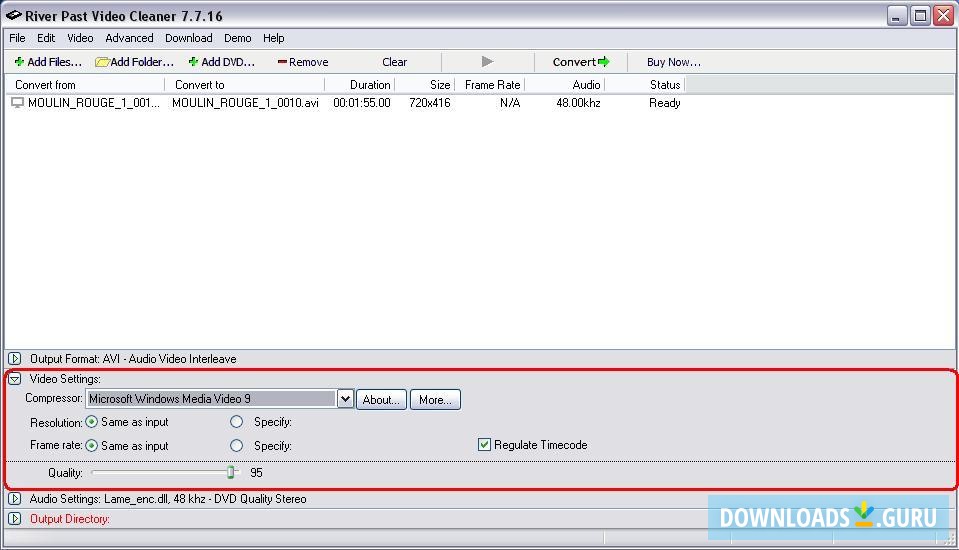The height and width of the screenshot is (550, 959).
Task: Click the Audio column header
Action: pos(565,84)
